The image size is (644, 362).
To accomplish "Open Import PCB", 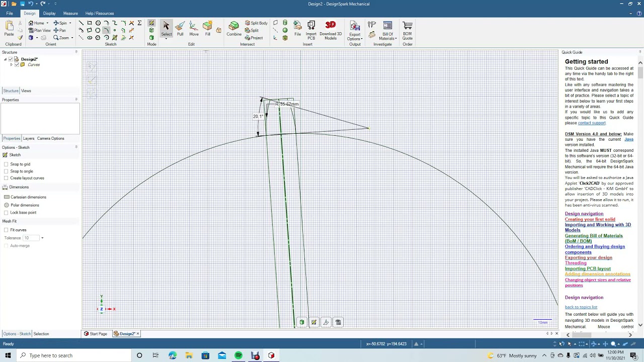I will point(311,30).
